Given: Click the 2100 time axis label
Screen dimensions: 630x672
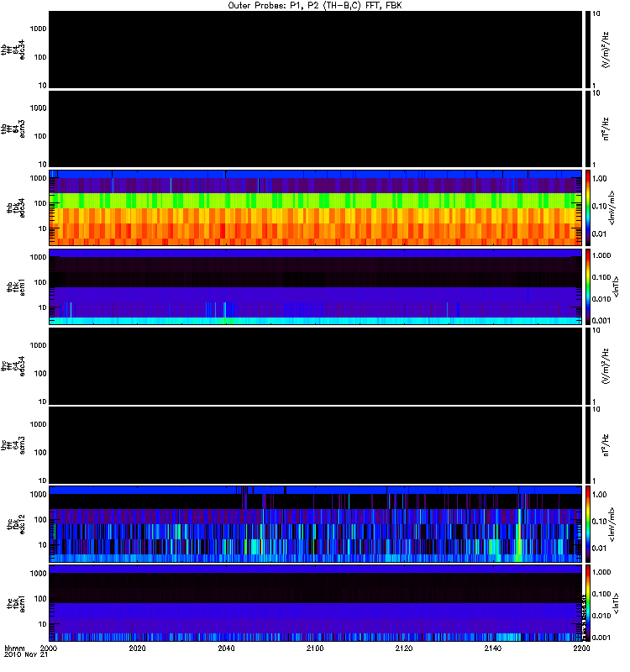Looking at the screenshot, I should (x=315, y=649).
